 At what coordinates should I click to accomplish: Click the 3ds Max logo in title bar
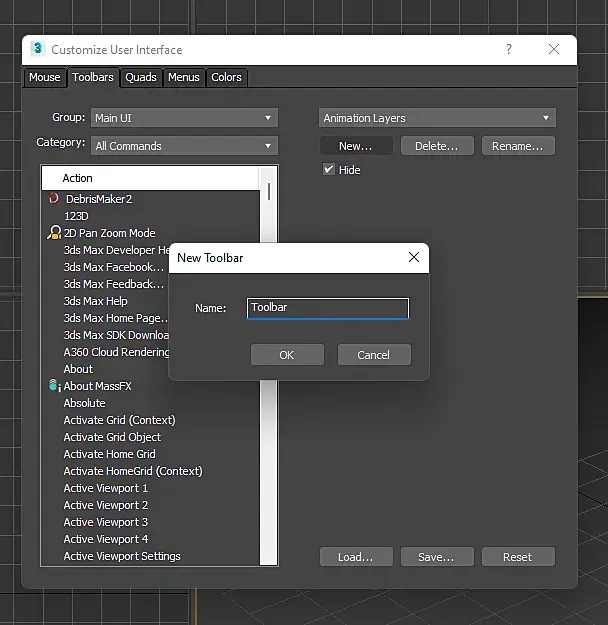tap(37, 49)
